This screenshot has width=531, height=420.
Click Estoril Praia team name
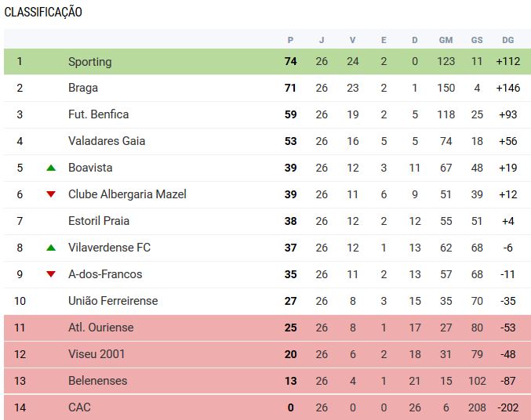[x=98, y=221]
